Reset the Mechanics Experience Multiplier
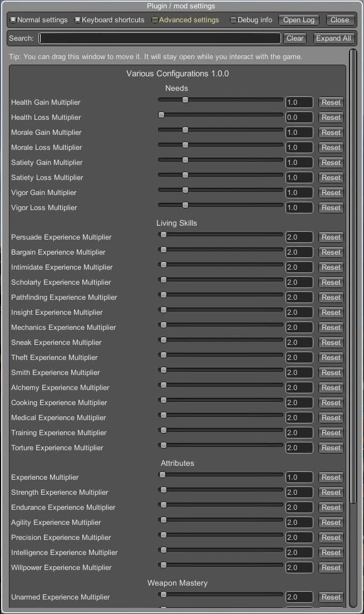This screenshot has width=364, height=614. tap(331, 328)
